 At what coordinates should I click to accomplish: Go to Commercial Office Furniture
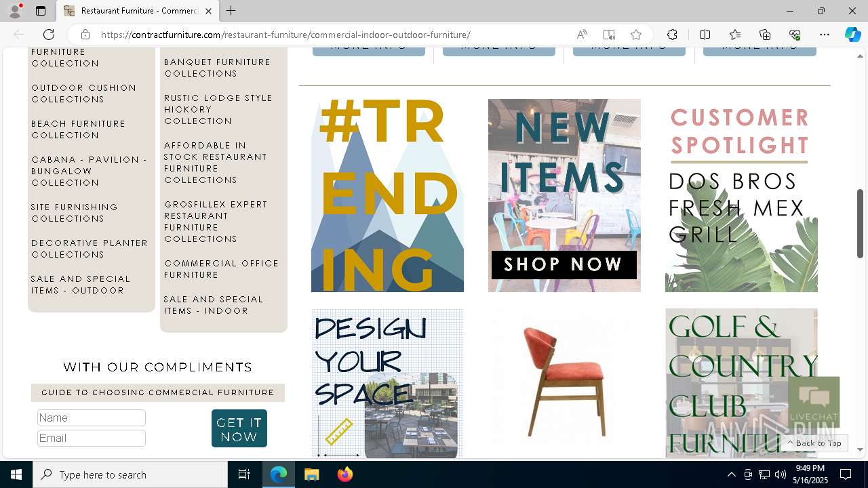click(222, 269)
